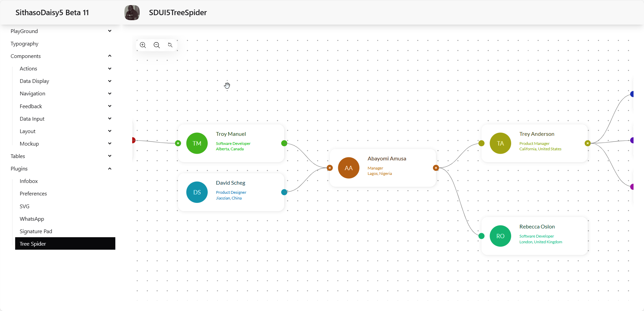Click the Troy Manuel name

(231, 134)
